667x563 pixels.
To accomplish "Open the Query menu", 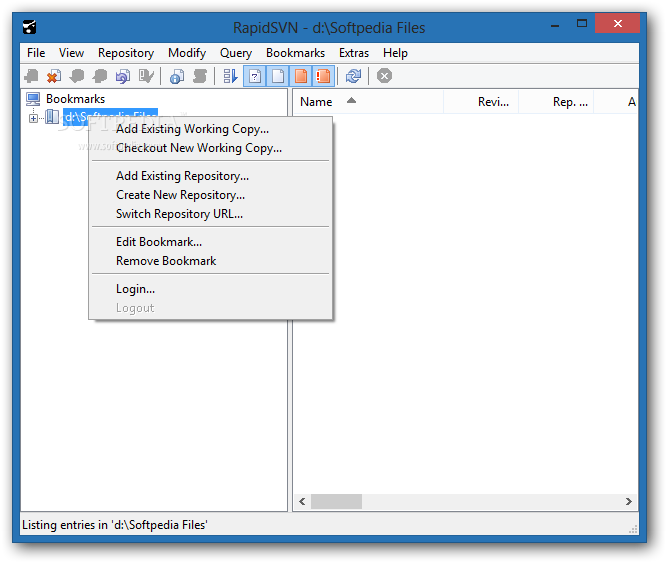I will [x=236, y=53].
